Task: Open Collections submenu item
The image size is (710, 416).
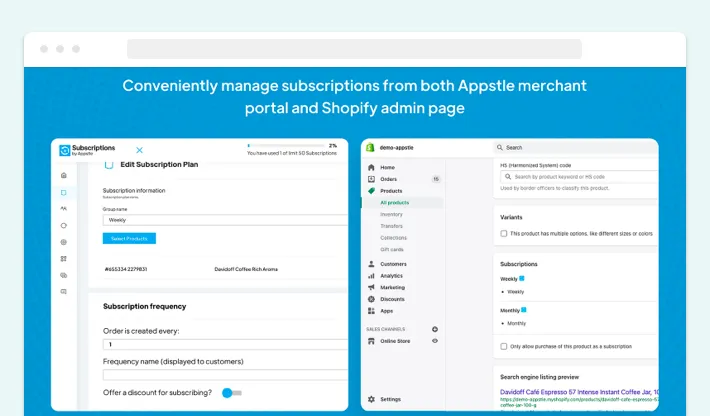Action: point(393,238)
